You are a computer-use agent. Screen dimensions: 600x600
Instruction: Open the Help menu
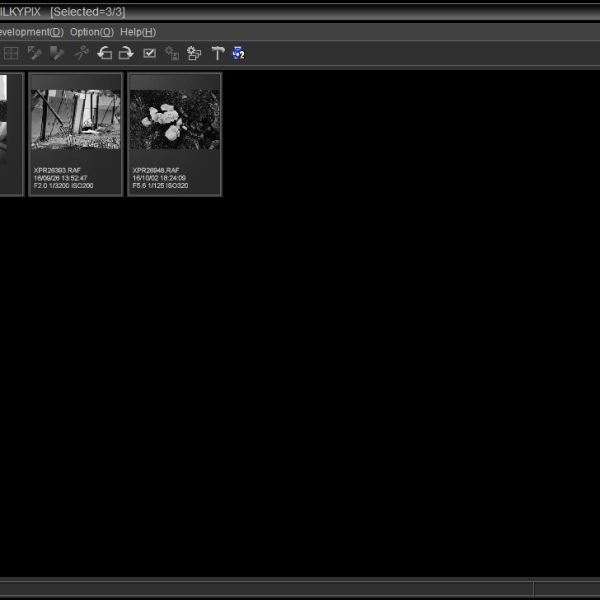tap(138, 32)
